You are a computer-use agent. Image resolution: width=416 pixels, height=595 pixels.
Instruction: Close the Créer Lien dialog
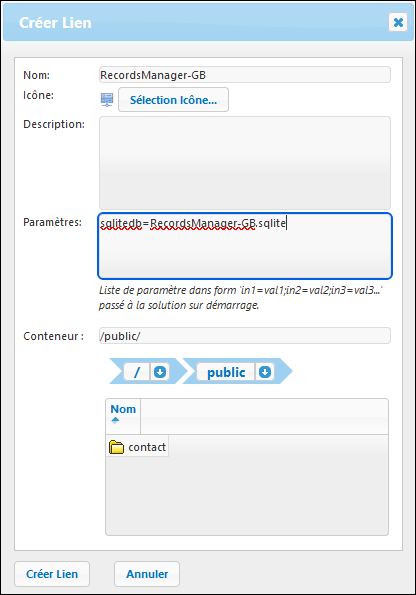(398, 22)
